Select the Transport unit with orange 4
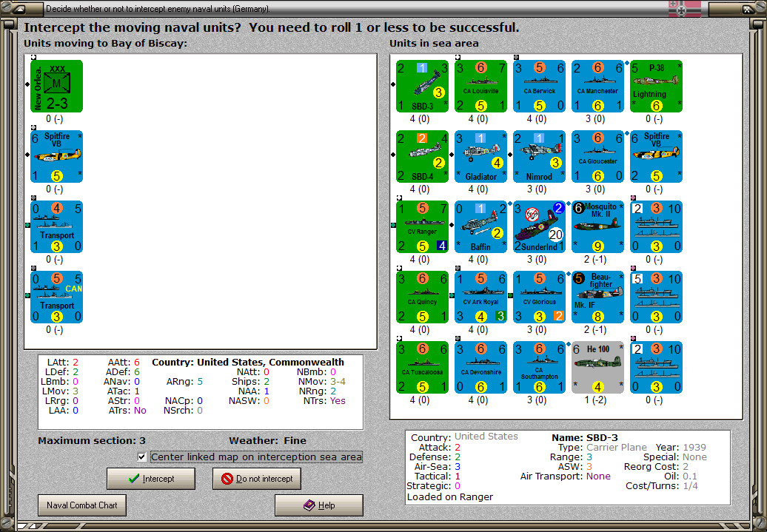This screenshot has width=767, height=532. click(x=57, y=227)
